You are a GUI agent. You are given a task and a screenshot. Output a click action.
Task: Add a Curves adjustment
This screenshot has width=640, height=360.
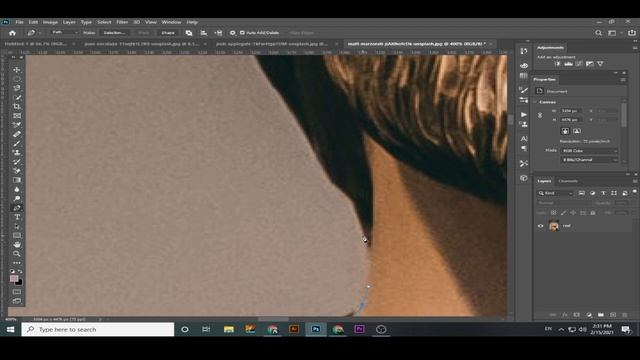coord(579,64)
